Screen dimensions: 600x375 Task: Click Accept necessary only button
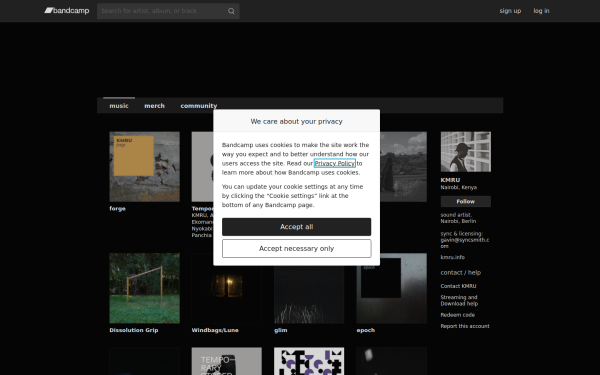tap(297, 249)
